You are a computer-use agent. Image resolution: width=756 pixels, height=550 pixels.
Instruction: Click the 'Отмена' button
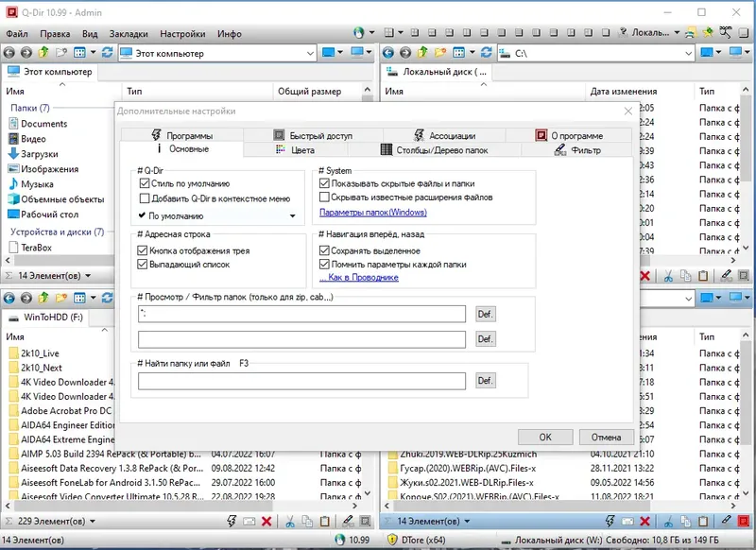606,437
